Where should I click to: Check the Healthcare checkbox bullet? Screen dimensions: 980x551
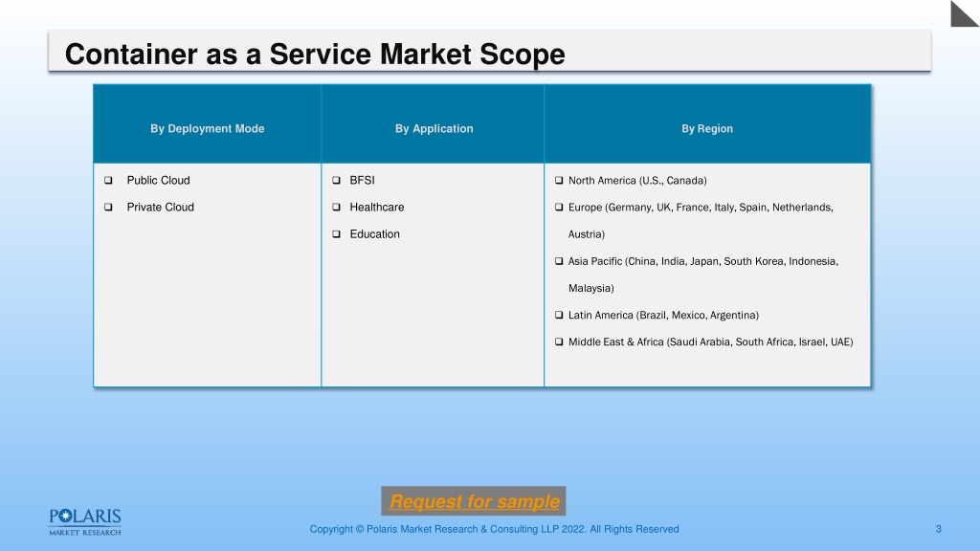[336, 207]
